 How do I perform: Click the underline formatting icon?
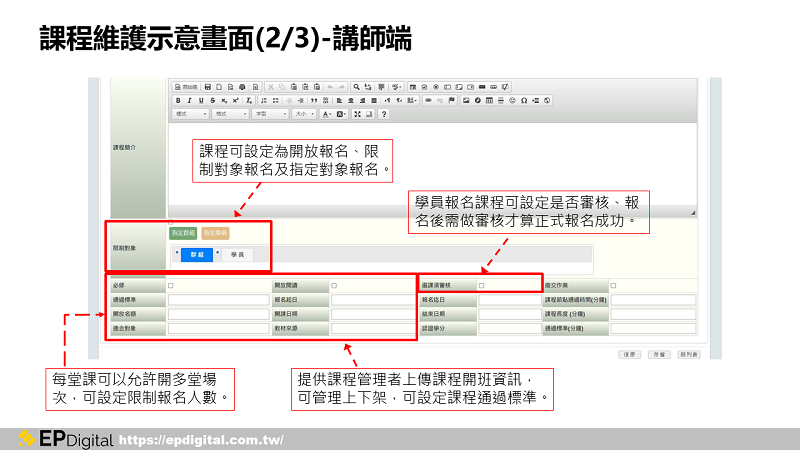(200, 101)
